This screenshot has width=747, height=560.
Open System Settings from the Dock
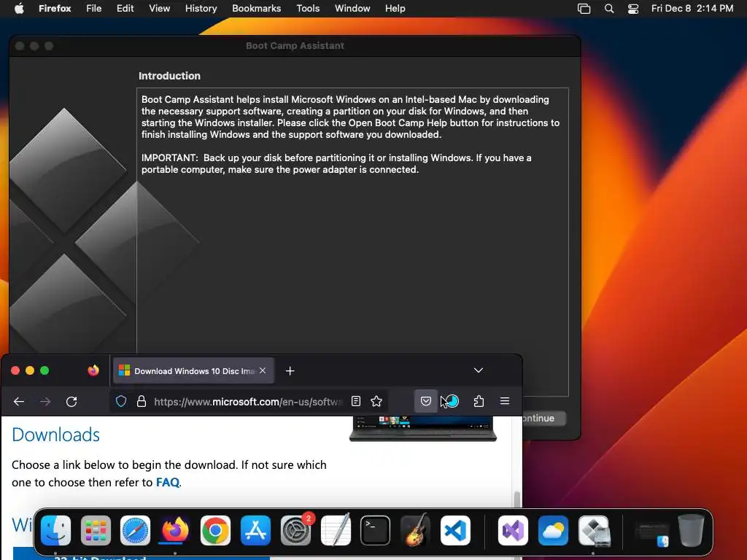296,531
